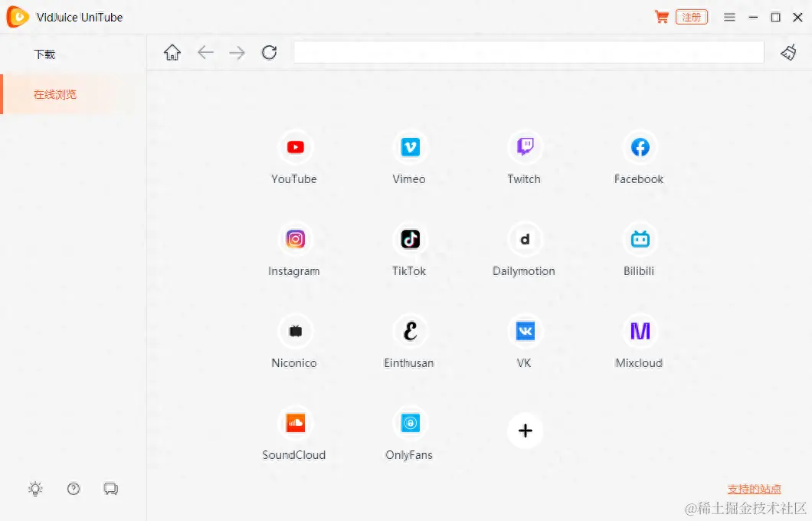Click the Mixcloud text label
The height and width of the screenshot is (521, 812).
639,363
